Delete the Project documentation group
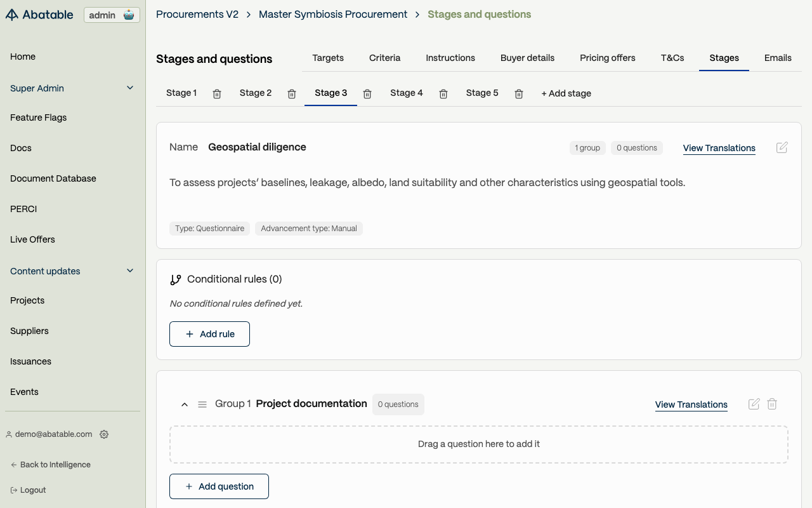 (772, 404)
